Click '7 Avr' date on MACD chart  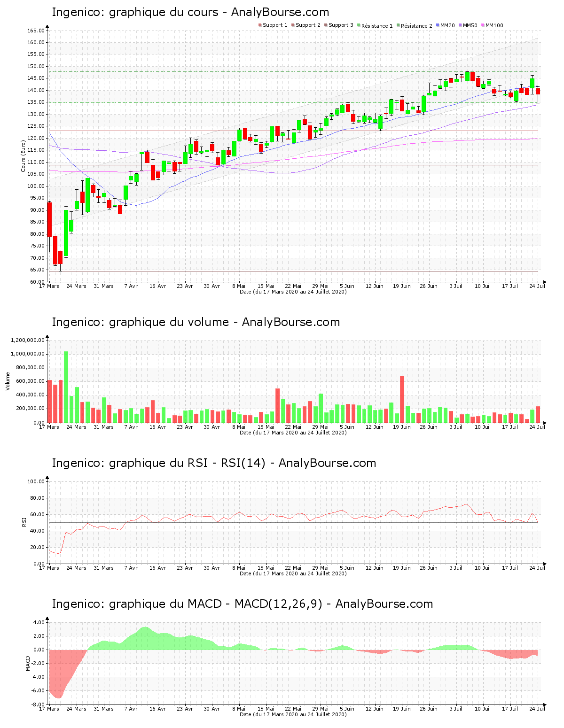[131, 709]
